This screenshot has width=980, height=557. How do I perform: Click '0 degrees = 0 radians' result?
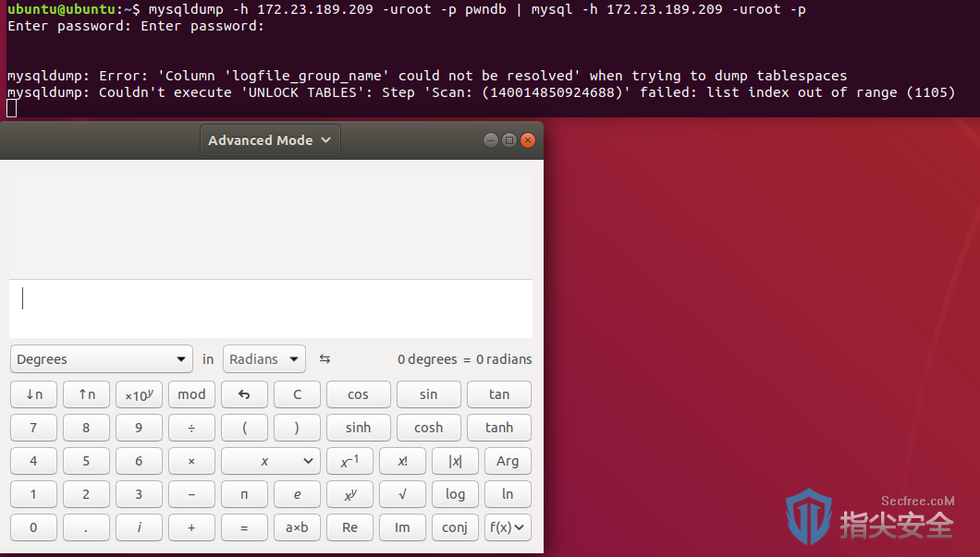(464, 359)
